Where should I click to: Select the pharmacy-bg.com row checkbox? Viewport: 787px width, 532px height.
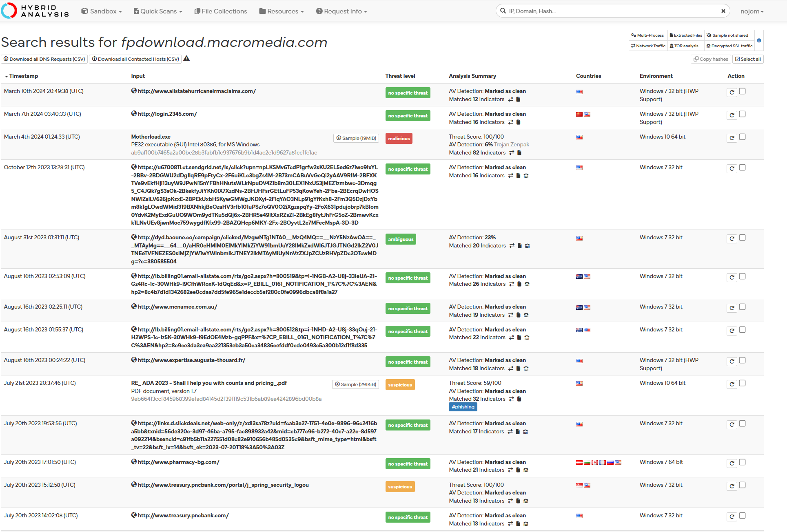tap(743, 462)
